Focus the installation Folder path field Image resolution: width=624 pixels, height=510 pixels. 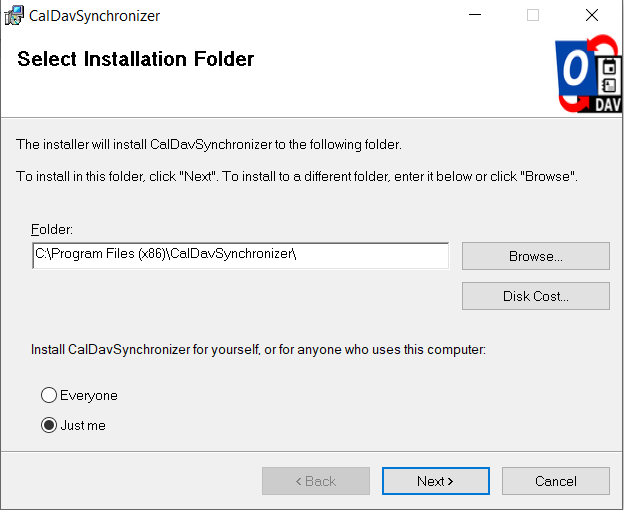tap(241, 255)
